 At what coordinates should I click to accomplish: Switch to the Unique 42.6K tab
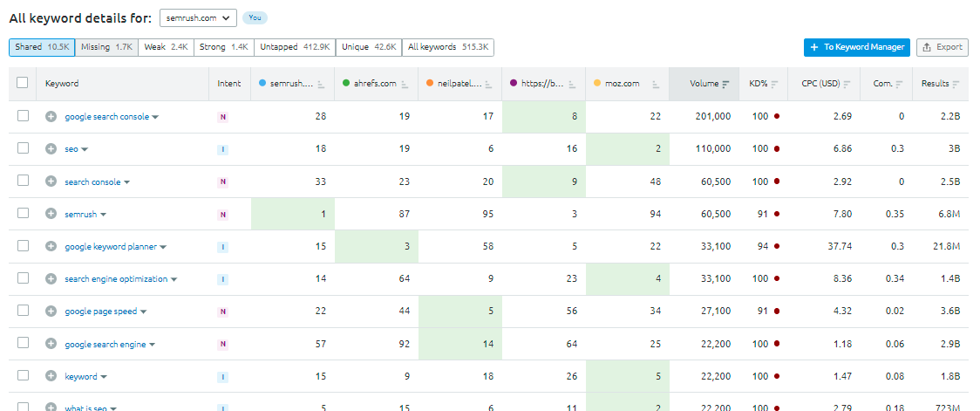369,47
